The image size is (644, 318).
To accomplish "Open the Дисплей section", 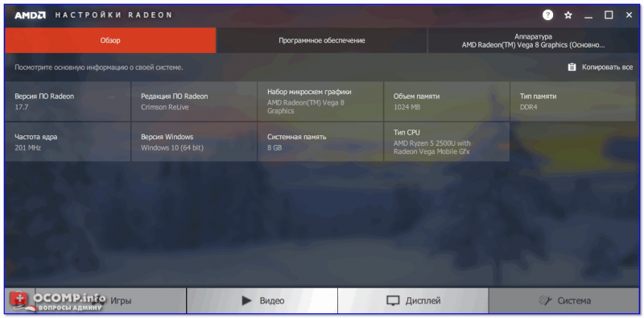I will pos(413,301).
